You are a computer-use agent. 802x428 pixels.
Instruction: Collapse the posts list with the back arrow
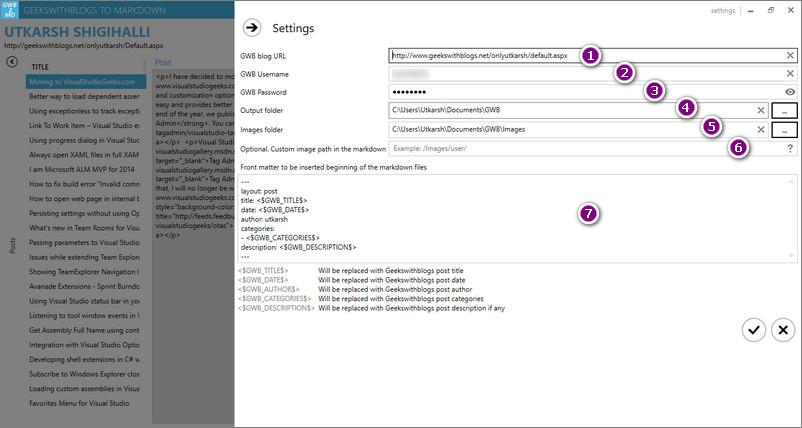pyautogui.click(x=12, y=62)
